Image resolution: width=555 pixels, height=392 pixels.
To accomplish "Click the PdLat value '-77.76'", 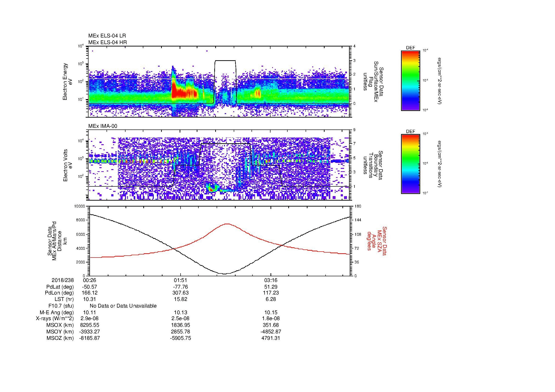I will coord(180,287).
